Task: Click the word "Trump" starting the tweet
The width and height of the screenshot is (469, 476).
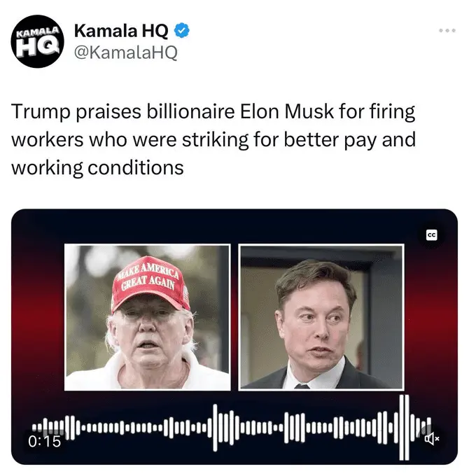Action: pos(41,112)
